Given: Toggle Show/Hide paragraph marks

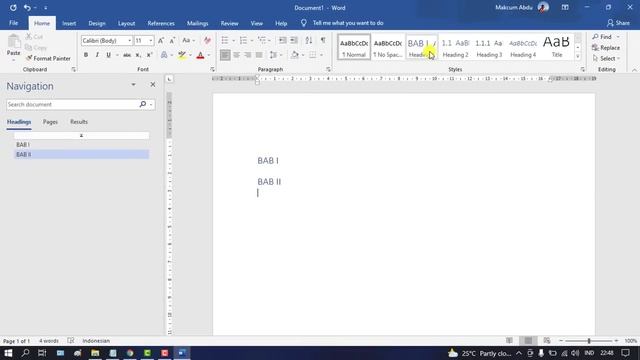Looking at the screenshot, I should [323, 40].
